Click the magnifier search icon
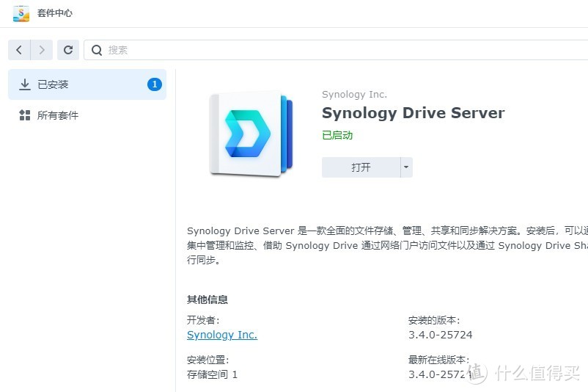This screenshot has height=392, width=588. pos(97,50)
